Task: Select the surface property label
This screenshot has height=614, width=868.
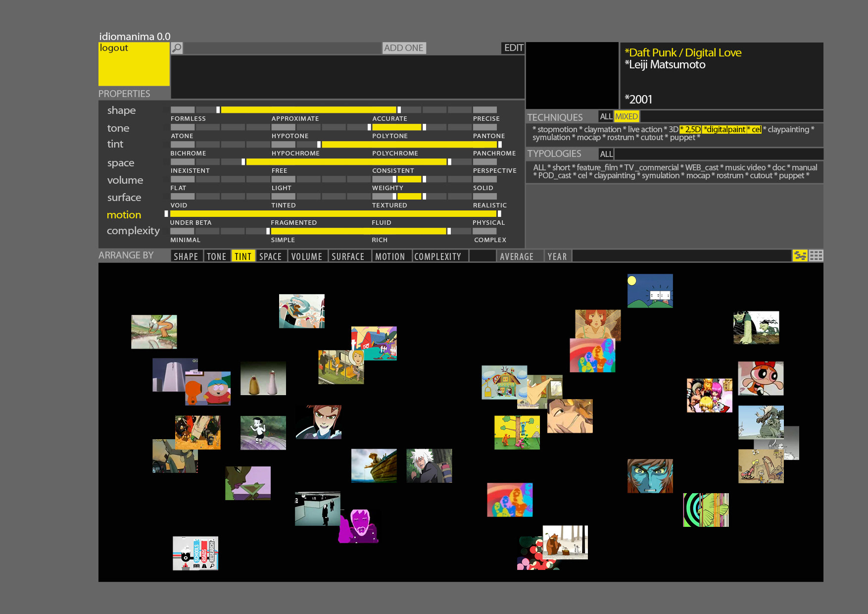Action: pos(124,198)
